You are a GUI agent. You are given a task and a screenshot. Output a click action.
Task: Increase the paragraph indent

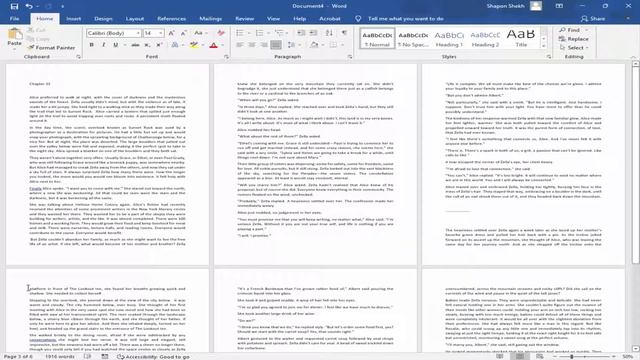coord(313,33)
